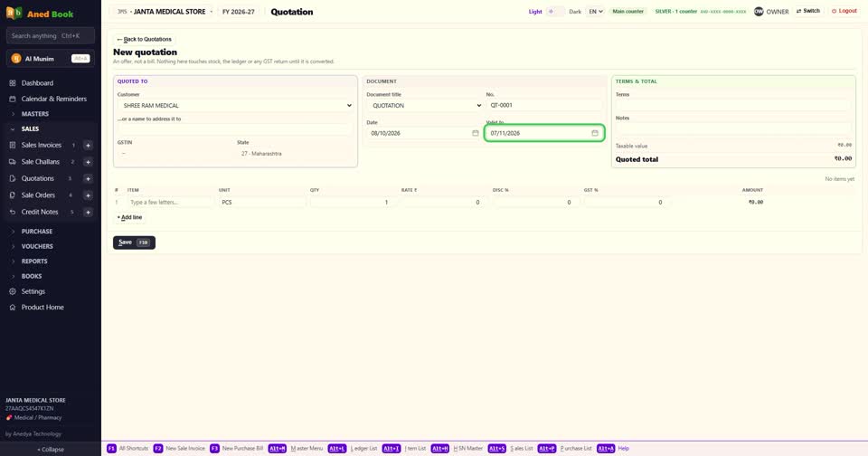
Task: Open Sales List shortcut
Action: point(510,448)
